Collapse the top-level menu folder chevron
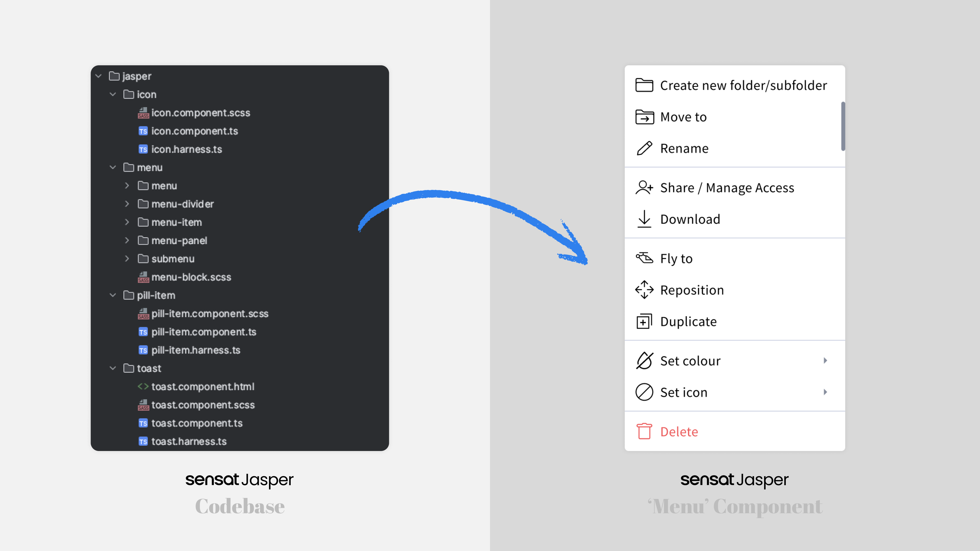This screenshot has height=551, width=980. click(113, 167)
